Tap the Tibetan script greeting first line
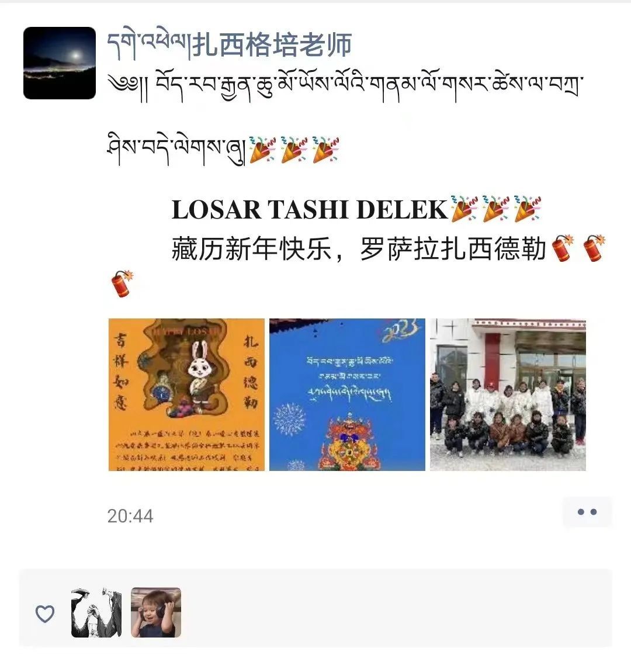Viewport: 631px width, 672px height. pyautogui.click(x=345, y=86)
